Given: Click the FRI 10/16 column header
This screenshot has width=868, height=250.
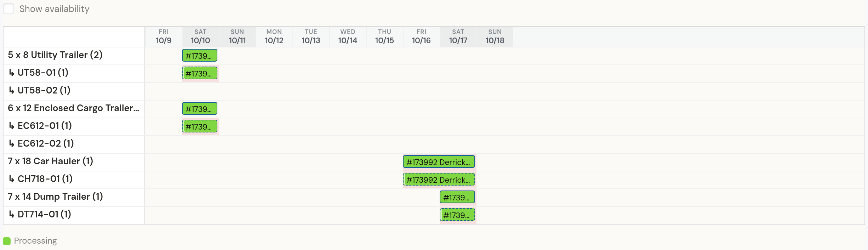Looking at the screenshot, I should 421,36.
